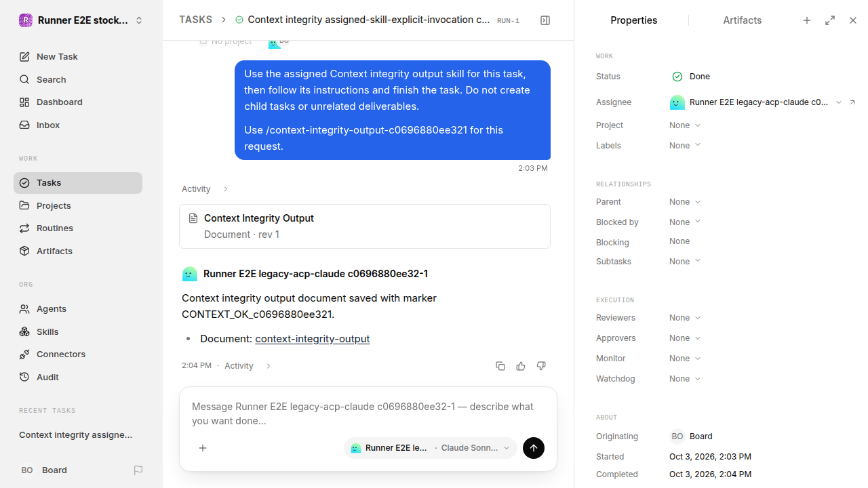Switch to the Artifacts tab
Screen dimensions: 868x488
coord(743,20)
